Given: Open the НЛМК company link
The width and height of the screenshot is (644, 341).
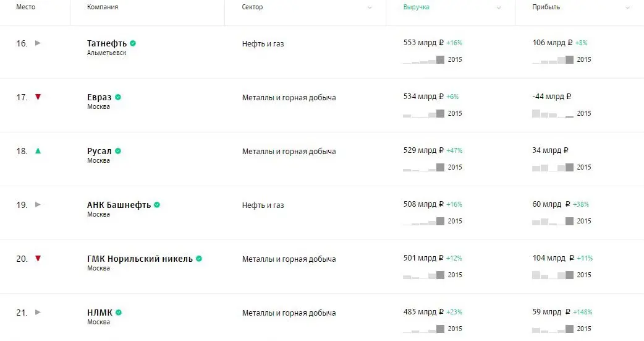Looking at the screenshot, I should click(x=100, y=313).
